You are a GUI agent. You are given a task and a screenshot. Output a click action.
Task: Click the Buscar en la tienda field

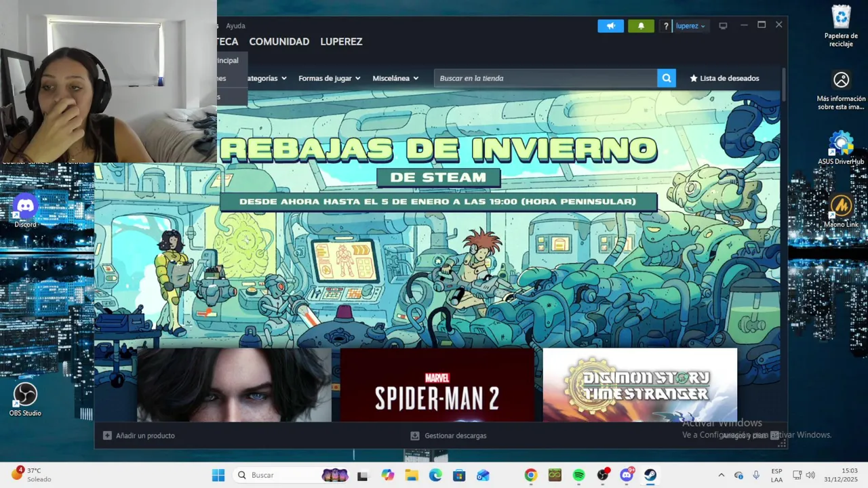(x=545, y=78)
